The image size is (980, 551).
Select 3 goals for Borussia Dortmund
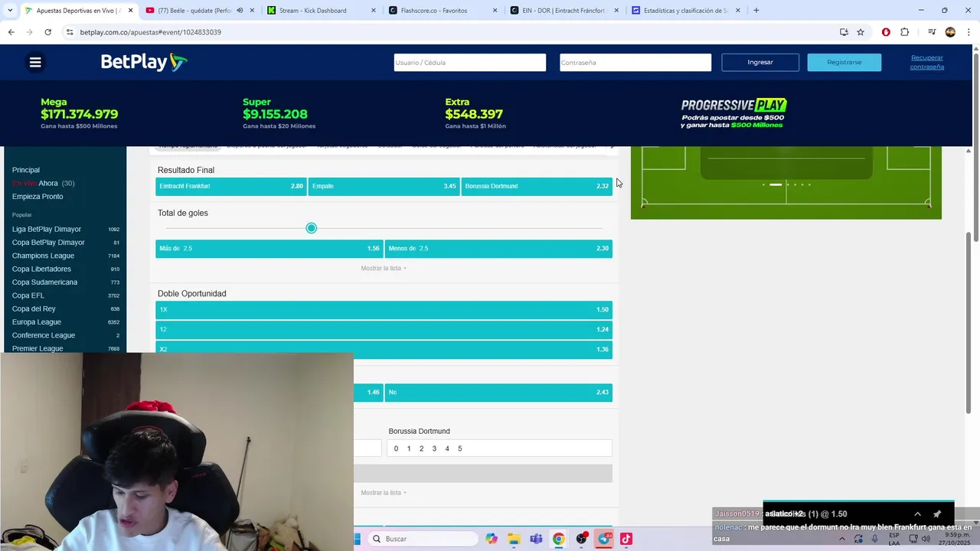click(x=434, y=449)
